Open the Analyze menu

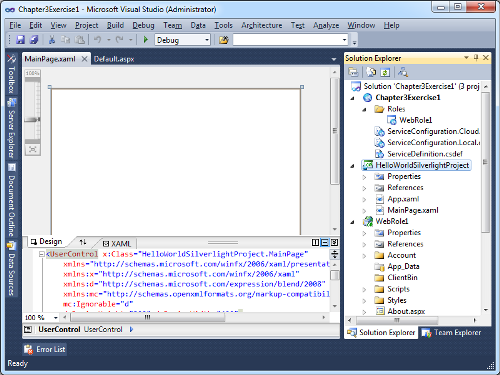coord(326,25)
